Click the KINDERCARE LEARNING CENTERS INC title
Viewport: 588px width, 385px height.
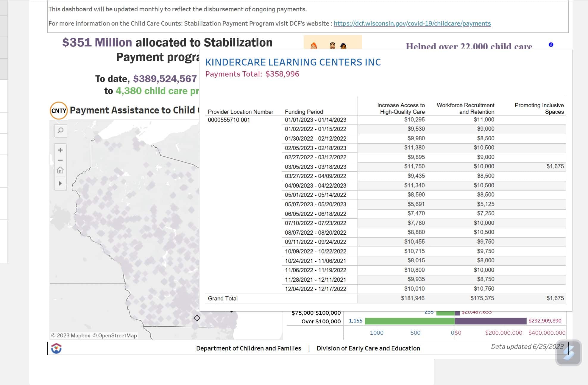(x=293, y=62)
